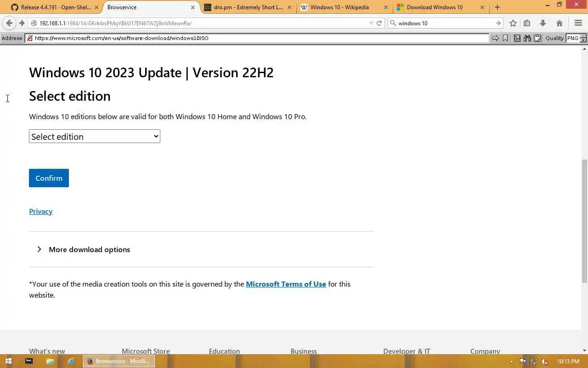Open the Microsoft Terms of Use link
Viewport: 588px width, 368px height.
[x=286, y=284]
